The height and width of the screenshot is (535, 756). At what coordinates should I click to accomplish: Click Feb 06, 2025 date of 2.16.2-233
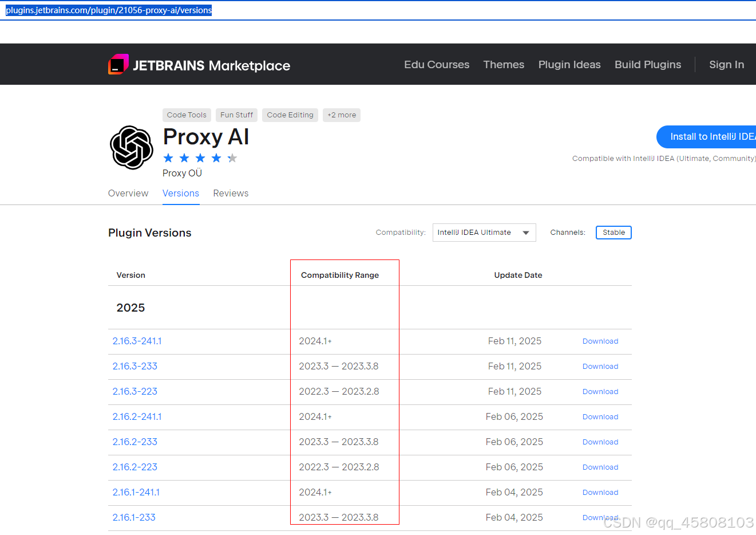[x=514, y=442]
